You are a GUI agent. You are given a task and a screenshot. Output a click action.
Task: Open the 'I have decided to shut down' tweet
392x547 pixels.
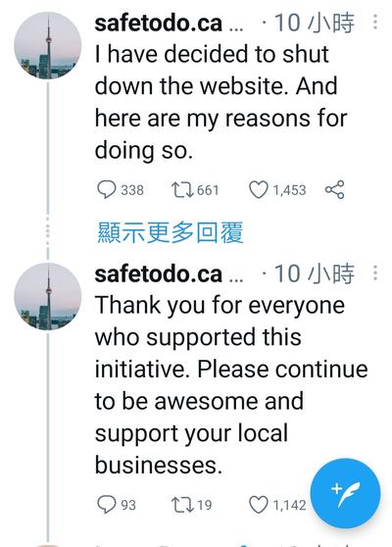[221, 102]
